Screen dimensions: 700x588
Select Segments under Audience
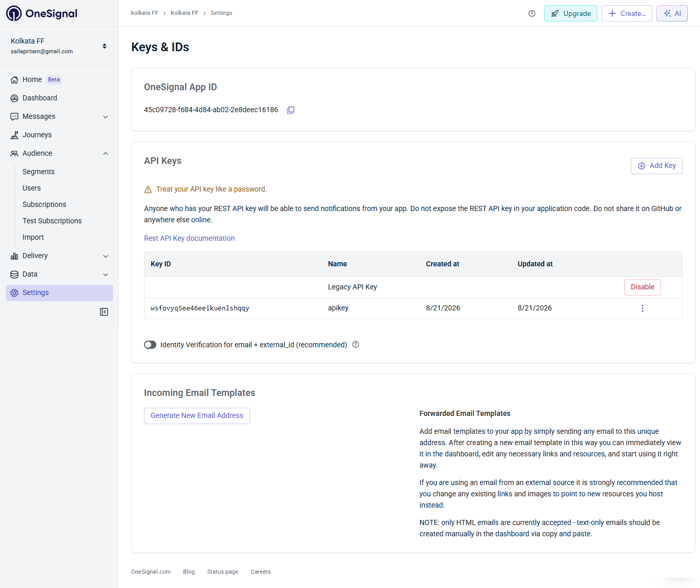(x=38, y=172)
